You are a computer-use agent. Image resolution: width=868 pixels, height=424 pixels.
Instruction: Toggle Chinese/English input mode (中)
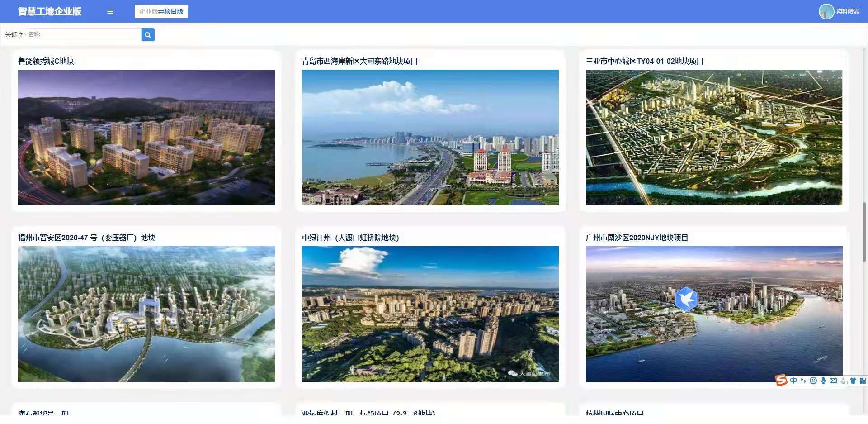(793, 381)
